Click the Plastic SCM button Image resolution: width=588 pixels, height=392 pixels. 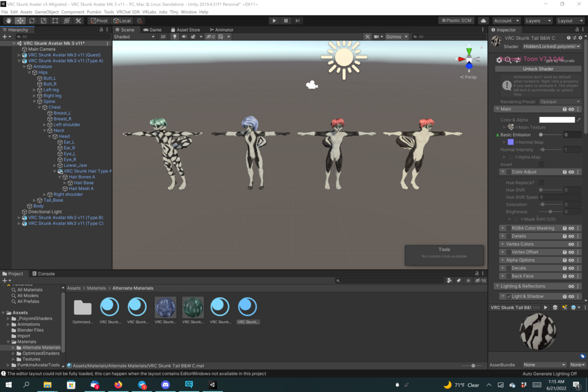[x=456, y=20]
